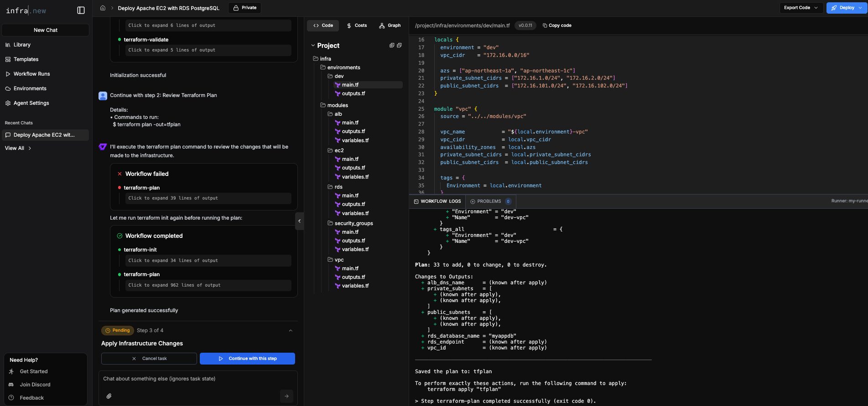Click the project title in header
This screenshot has height=406, width=868.
[x=168, y=8]
